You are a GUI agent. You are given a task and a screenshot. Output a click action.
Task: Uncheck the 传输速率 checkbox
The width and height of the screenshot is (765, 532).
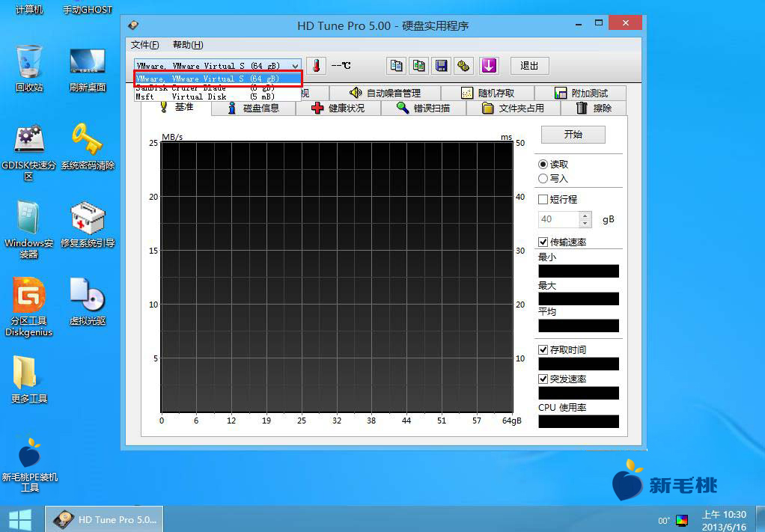coord(543,242)
